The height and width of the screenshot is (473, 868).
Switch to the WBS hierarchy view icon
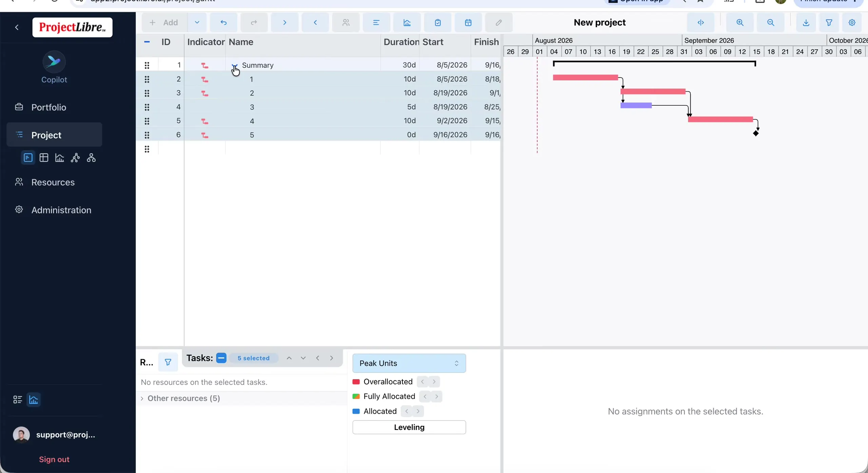click(91, 158)
